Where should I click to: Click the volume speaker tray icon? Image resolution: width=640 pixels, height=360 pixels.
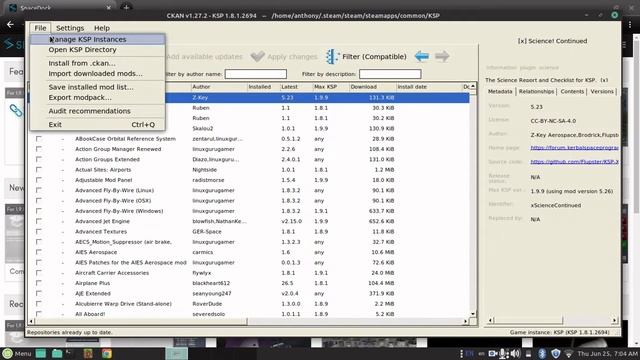[515, 353]
